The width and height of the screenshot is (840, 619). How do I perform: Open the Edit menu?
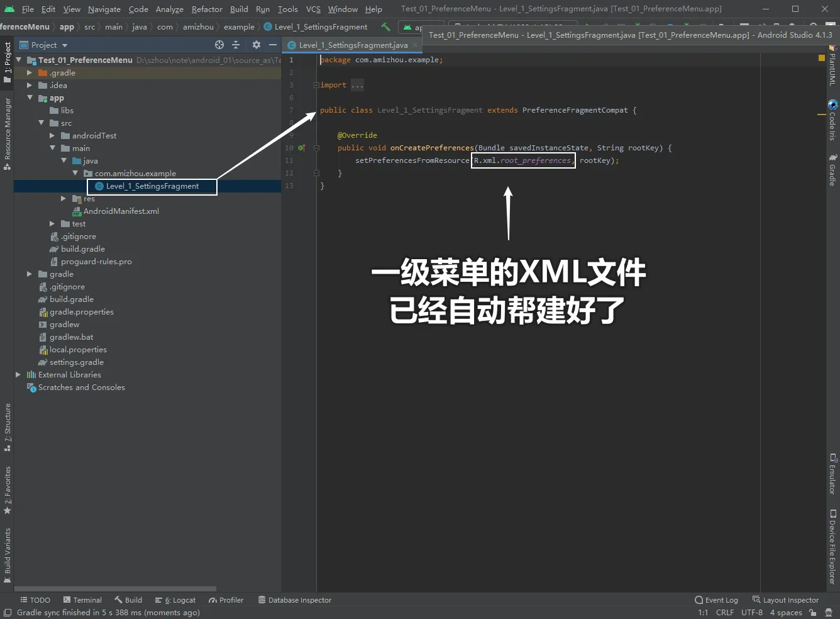pyautogui.click(x=48, y=9)
